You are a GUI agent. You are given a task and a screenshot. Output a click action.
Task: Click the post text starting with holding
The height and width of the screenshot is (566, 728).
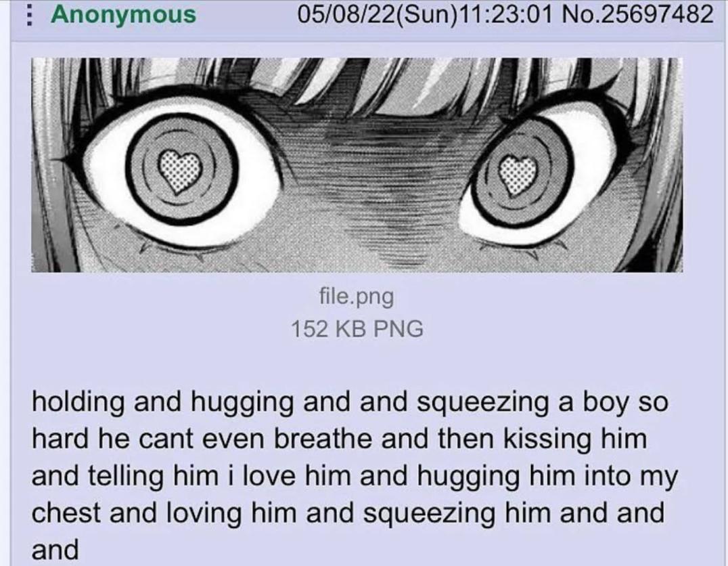click(x=355, y=476)
